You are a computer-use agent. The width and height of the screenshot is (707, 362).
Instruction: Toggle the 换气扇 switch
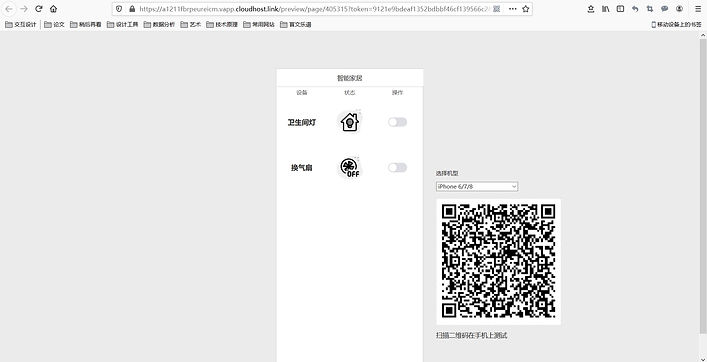[398, 168]
